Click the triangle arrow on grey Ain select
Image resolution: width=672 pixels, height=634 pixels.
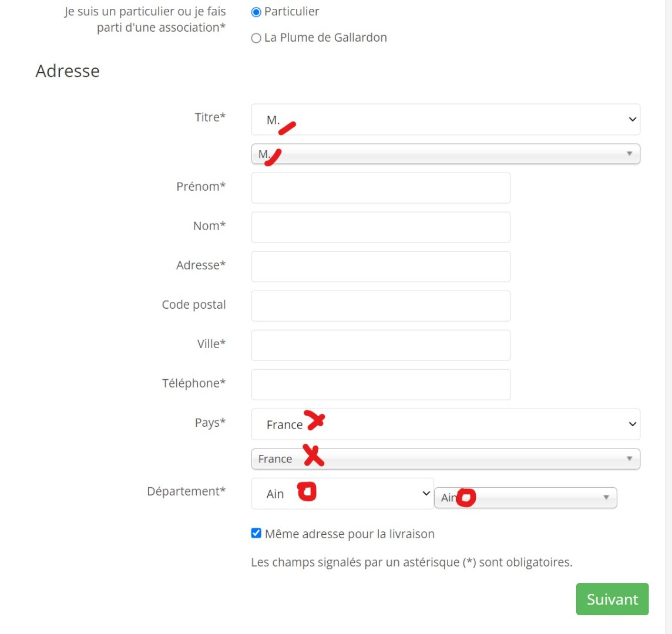point(606,498)
